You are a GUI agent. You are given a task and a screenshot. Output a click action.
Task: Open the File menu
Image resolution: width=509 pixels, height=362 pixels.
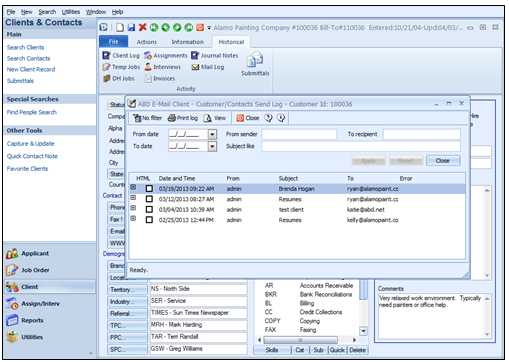(11, 12)
